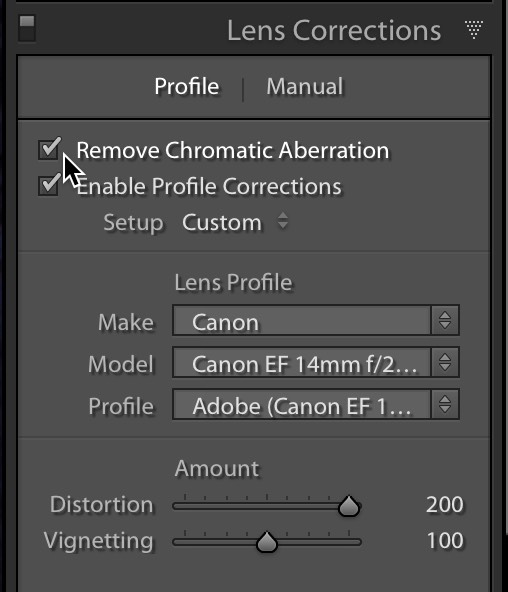
Task: Collapse the Lens Corrections panel triangle
Action: [474, 30]
